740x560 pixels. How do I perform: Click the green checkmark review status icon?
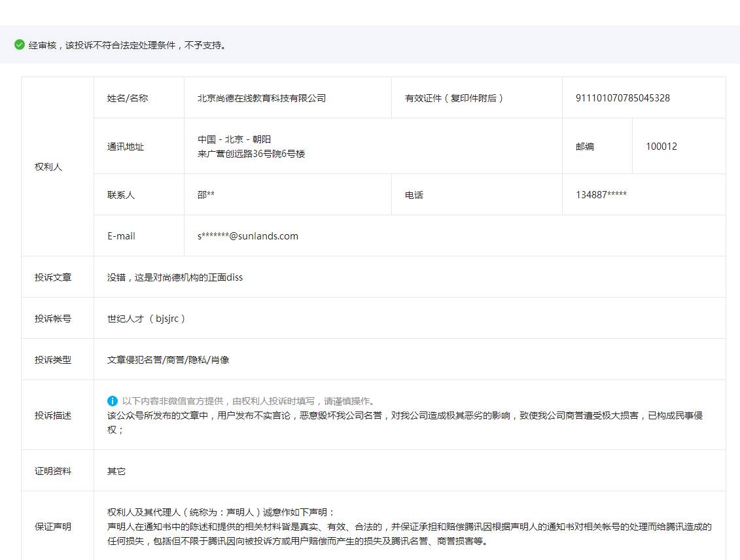[20, 45]
